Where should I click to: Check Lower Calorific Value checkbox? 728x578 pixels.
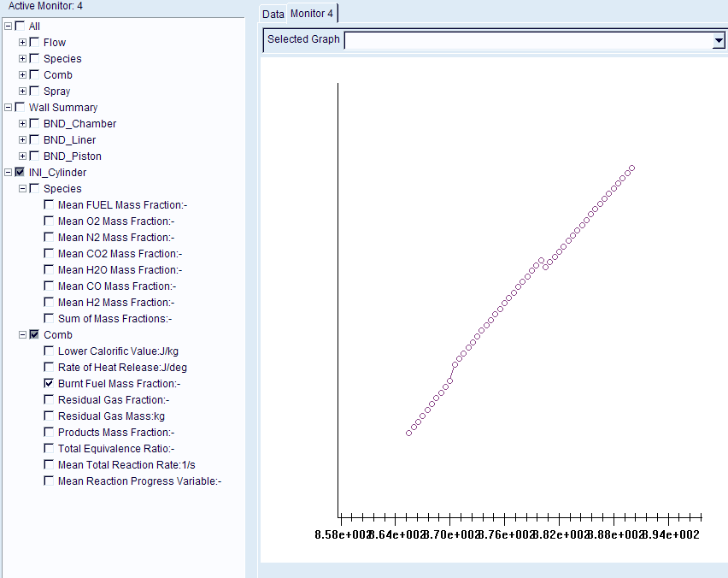(49, 351)
